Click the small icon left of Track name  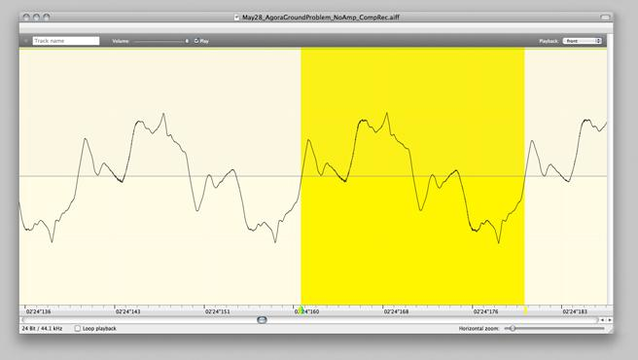pyautogui.click(x=26, y=41)
